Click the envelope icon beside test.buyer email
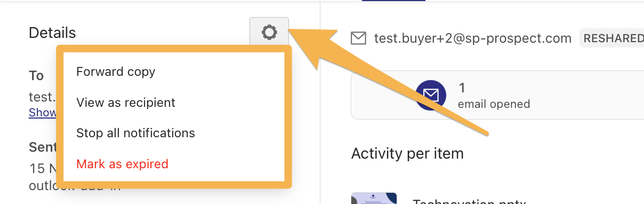The height and width of the screenshot is (204, 644). pos(359,38)
